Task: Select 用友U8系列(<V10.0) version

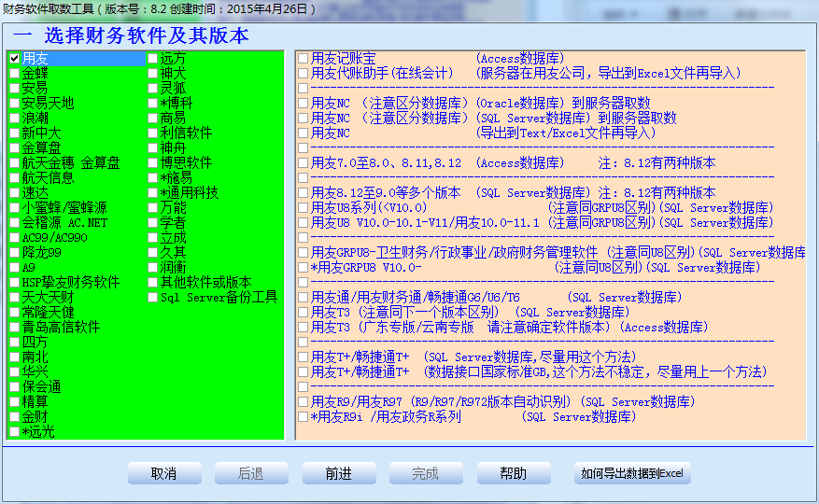Action: [x=303, y=208]
